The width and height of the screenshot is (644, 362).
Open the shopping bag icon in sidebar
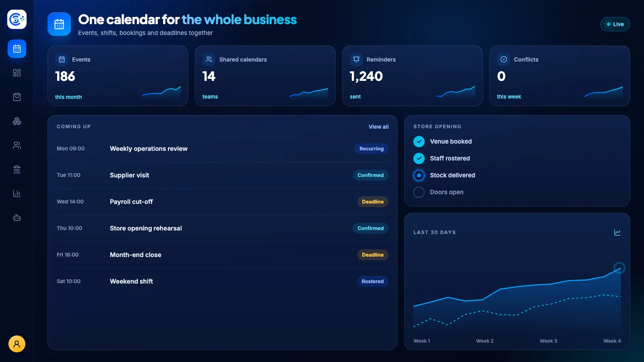tap(17, 97)
